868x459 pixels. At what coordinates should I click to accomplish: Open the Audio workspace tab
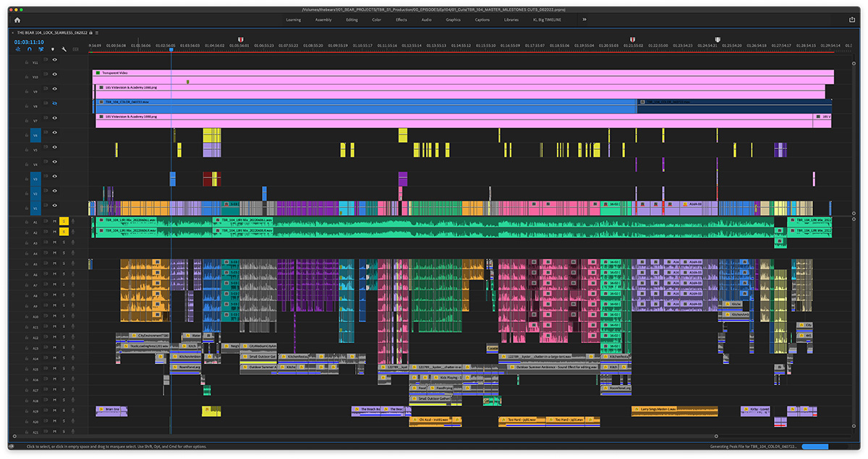[x=426, y=20]
